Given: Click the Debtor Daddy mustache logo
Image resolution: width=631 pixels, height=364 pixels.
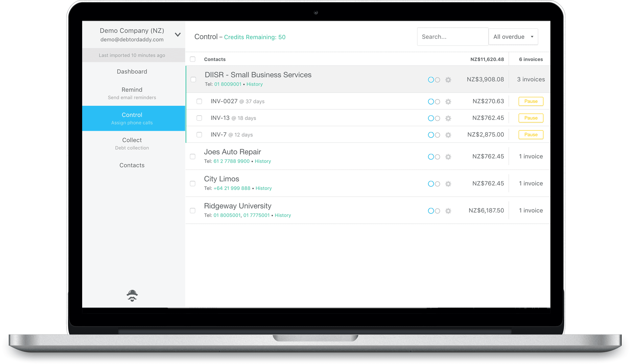Looking at the screenshot, I should point(132,296).
